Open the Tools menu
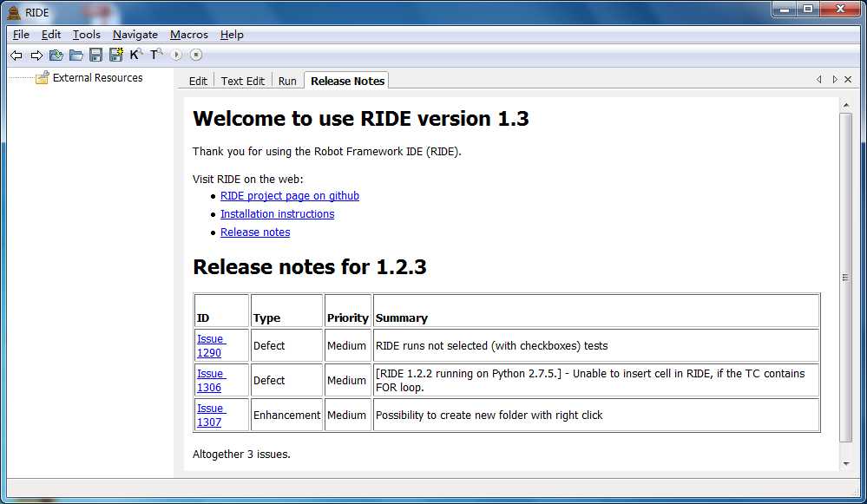Screen dimensions: 867x504 click(86, 35)
